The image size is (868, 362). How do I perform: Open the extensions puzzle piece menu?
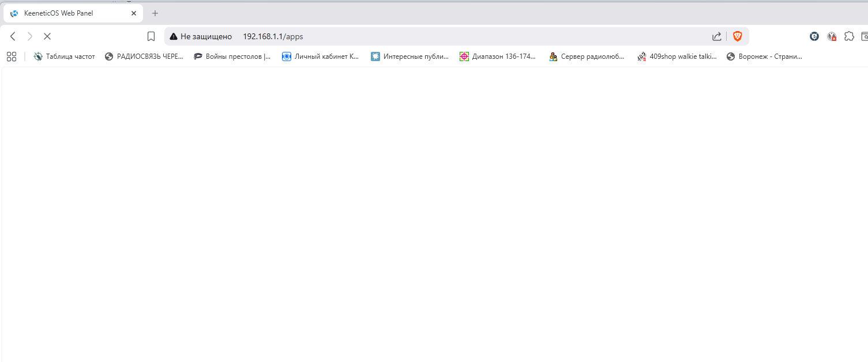coord(849,36)
